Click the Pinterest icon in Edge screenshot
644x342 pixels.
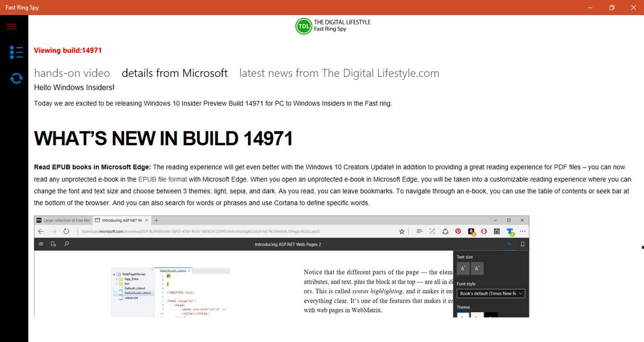point(458,231)
